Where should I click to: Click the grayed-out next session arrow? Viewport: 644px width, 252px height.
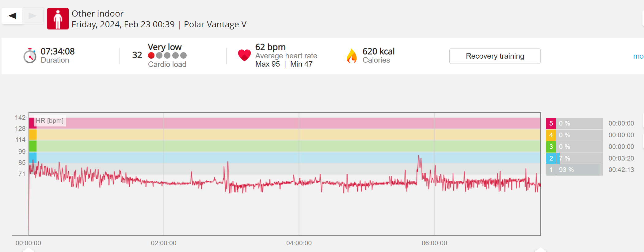pos(32,16)
